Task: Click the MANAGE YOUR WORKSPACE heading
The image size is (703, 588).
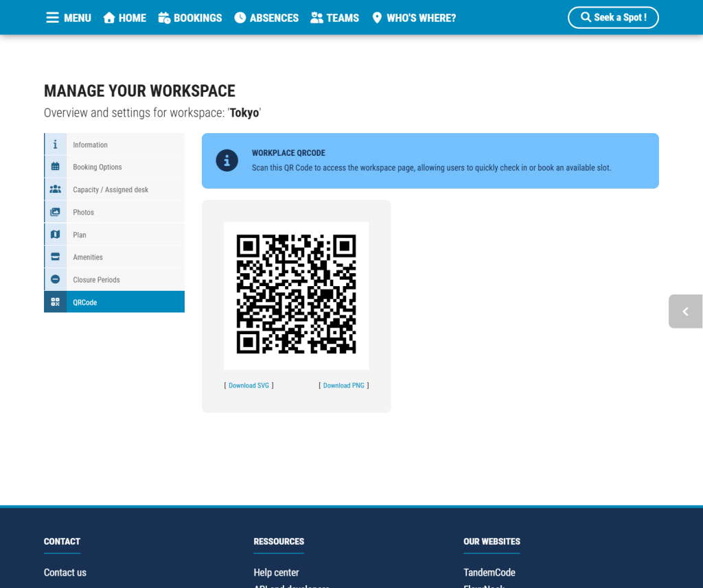Action: point(139,91)
